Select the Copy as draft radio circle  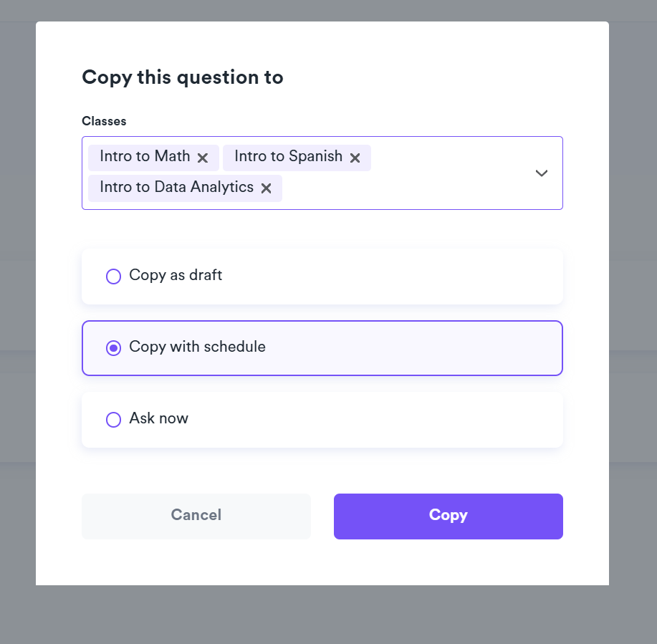[113, 277]
